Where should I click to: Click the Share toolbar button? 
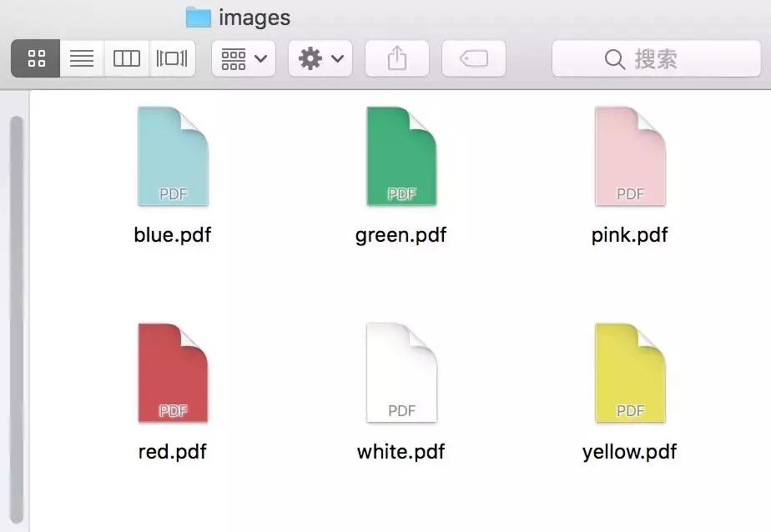tap(397, 58)
